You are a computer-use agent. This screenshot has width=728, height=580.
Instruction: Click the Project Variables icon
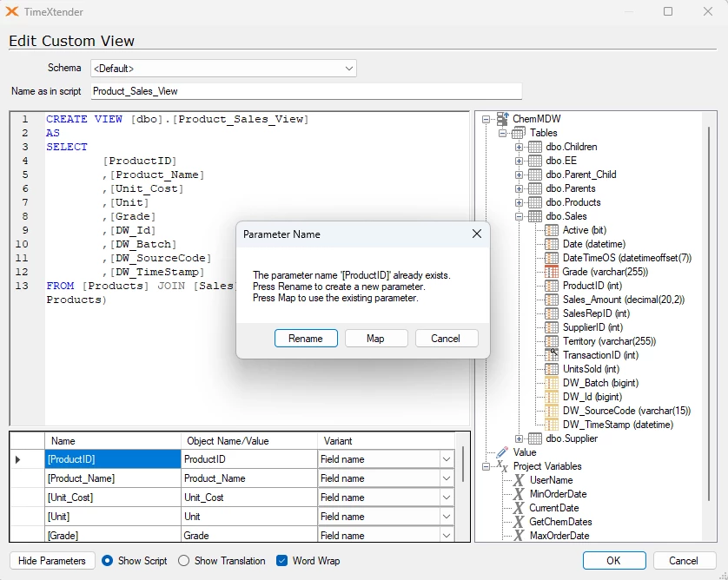click(502, 465)
